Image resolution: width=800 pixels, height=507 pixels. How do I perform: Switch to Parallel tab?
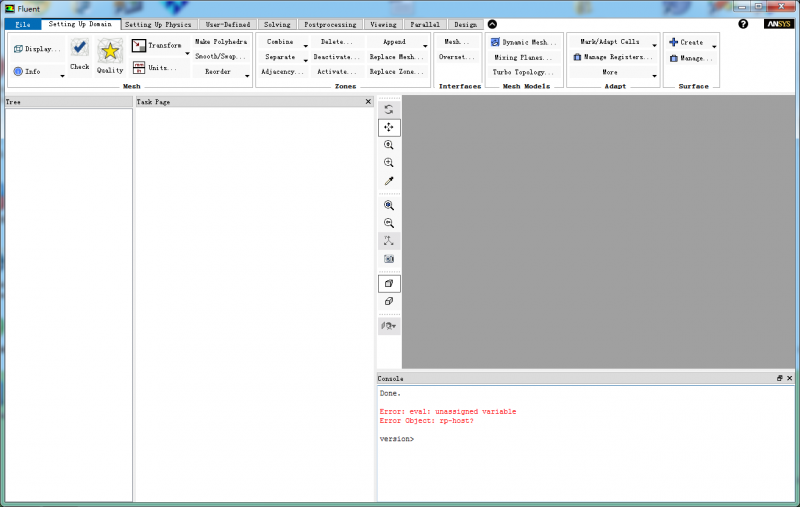pyautogui.click(x=425, y=24)
